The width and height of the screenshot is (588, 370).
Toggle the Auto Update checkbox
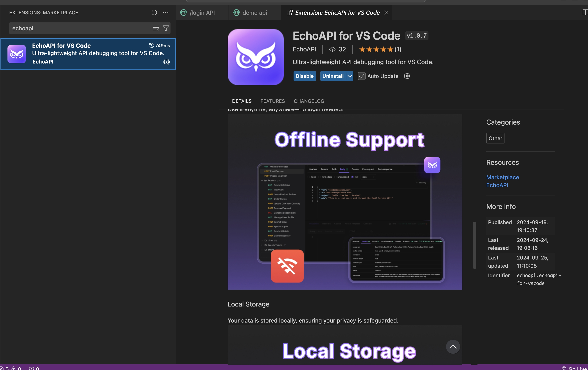(x=361, y=76)
